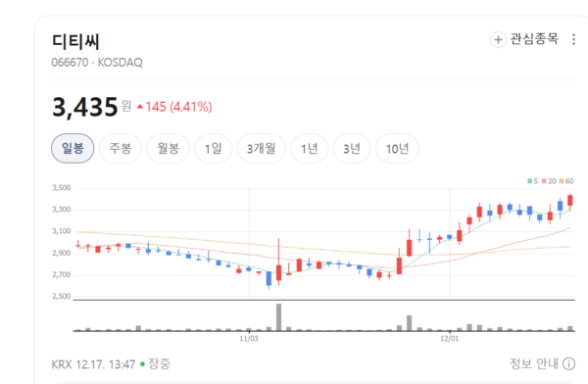Show the 10년 chart range
This screenshot has height=384, width=588.
pos(397,149)
